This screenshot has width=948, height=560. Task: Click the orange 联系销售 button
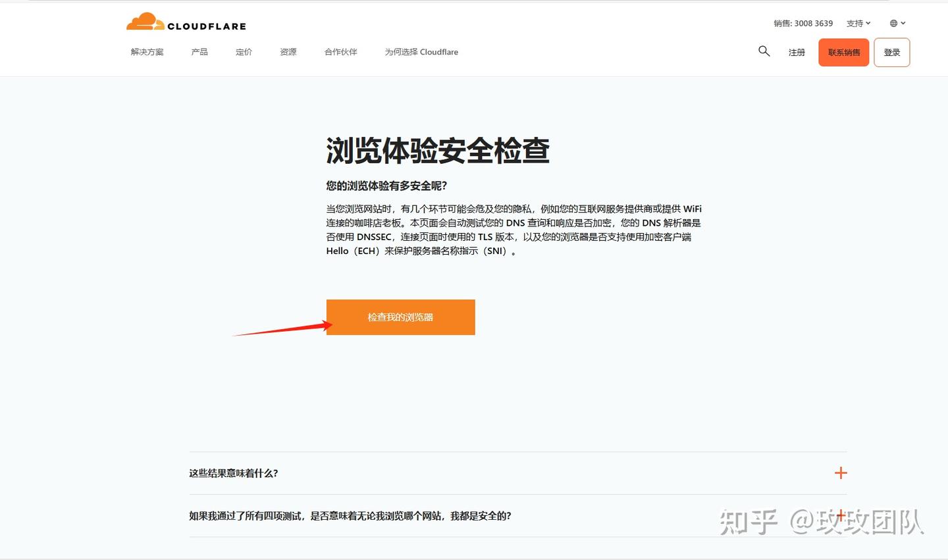click(x=843, y=52)
